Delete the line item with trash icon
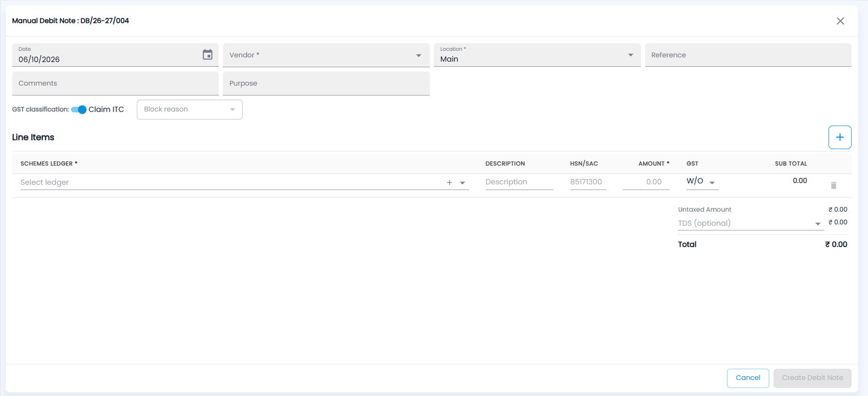 pyautogui.click(x=834, y=185)
